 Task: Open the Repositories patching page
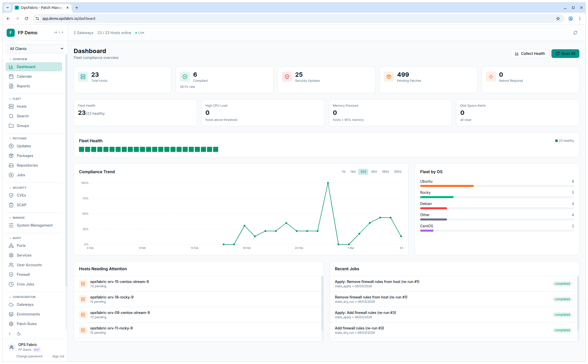click(27, 165)
